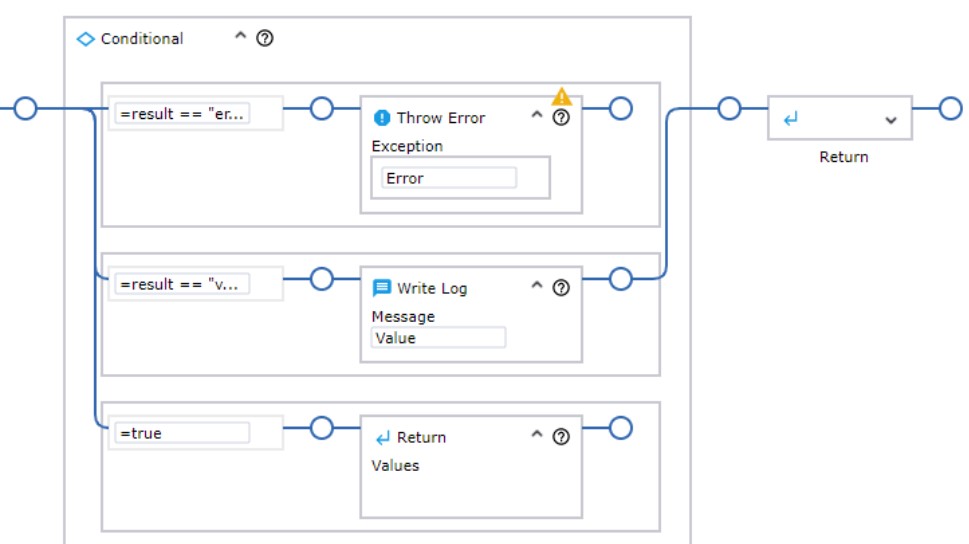Edit the =result == "er... condition field

[x=183, y=114]
